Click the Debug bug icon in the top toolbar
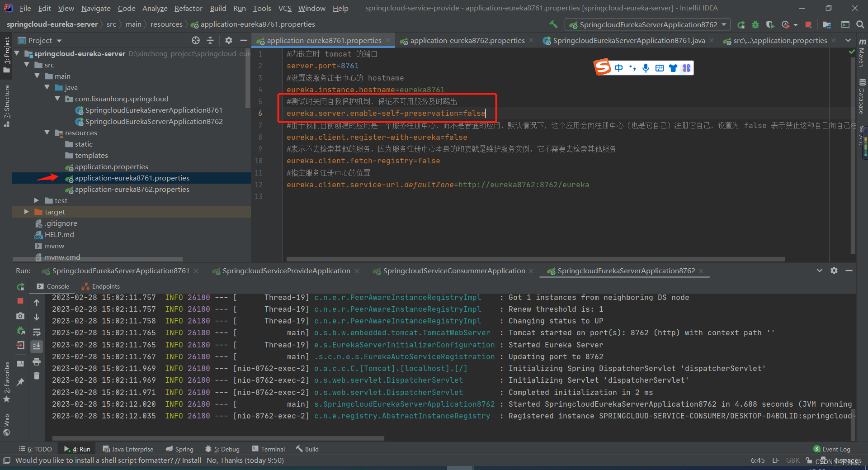The width and height of the screenshot is (868, 470). (755, 24)
